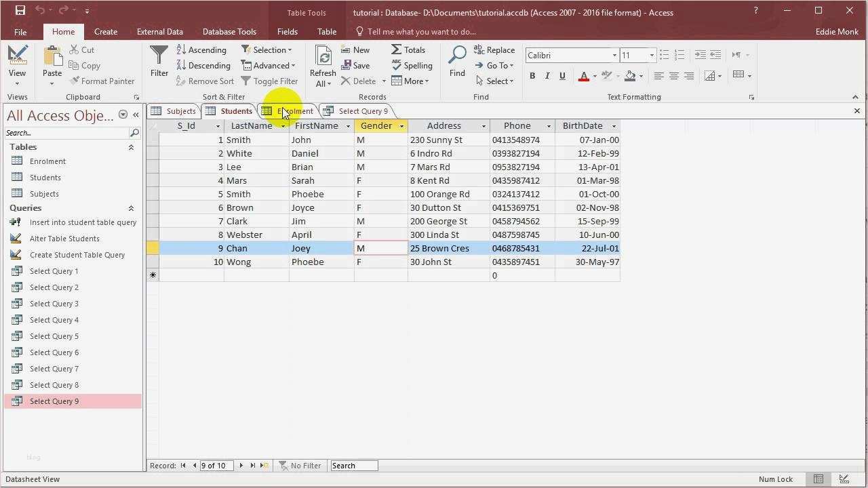Toggle bold formatting on selected text

click(532, 75)
